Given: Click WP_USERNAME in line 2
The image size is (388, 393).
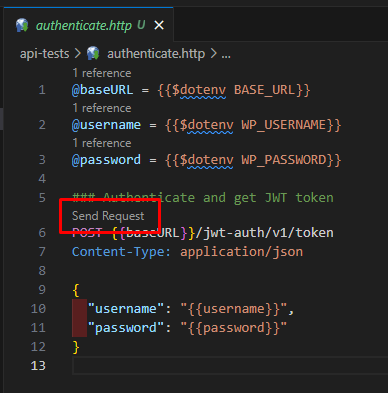Looking at the screenshot, I should (284, 125).
